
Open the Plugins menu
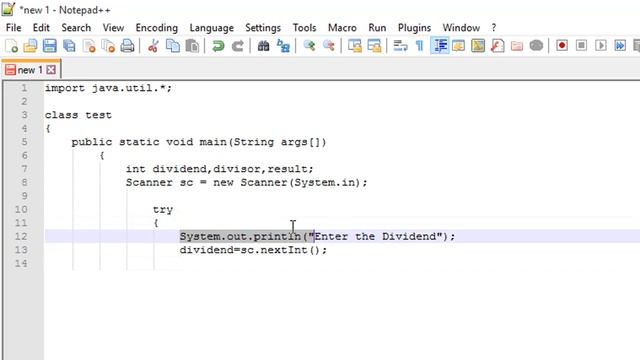coord(414,28)
